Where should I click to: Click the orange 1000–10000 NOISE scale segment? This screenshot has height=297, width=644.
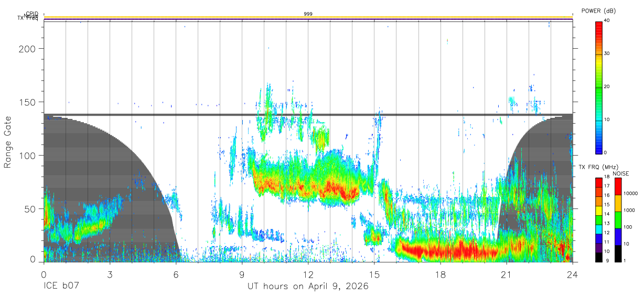(619, 203)
